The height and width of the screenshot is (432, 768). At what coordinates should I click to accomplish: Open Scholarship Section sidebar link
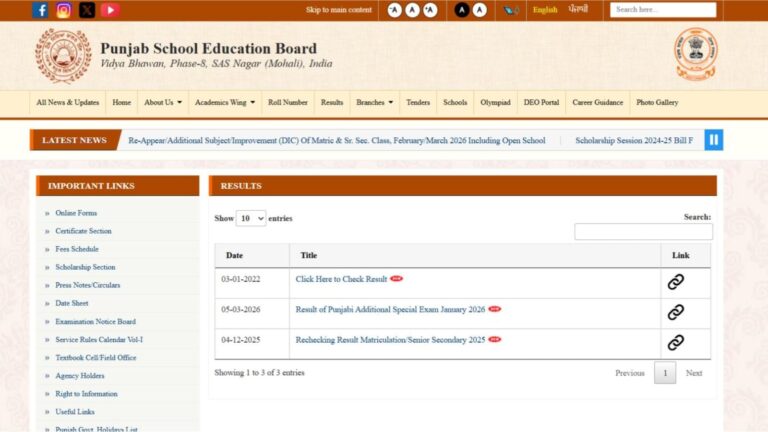[x=85, y=267]
